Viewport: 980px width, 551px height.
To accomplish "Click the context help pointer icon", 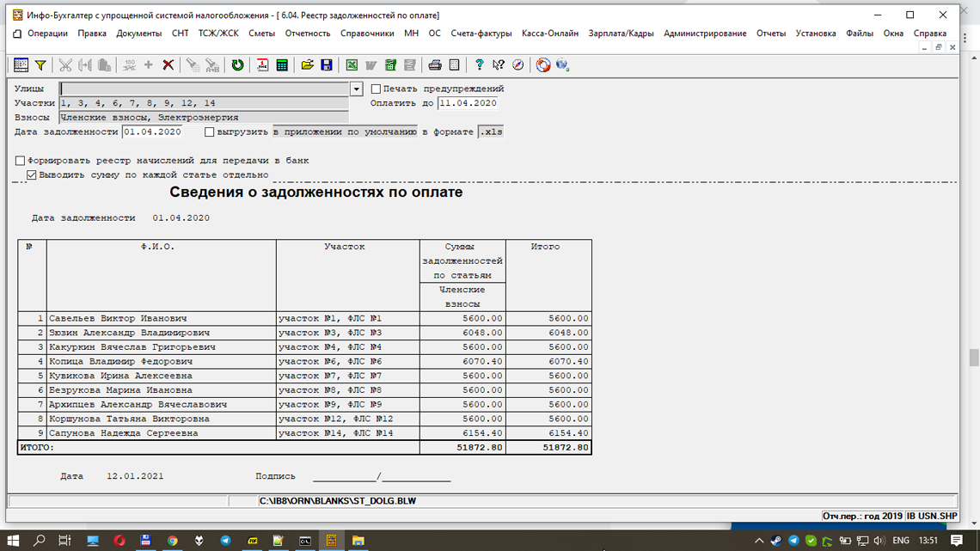I will tap(498, 65).
